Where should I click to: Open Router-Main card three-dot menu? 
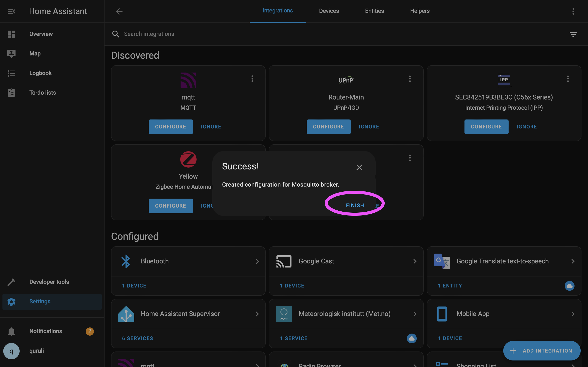pyautogui.click(x=410, y=79)
